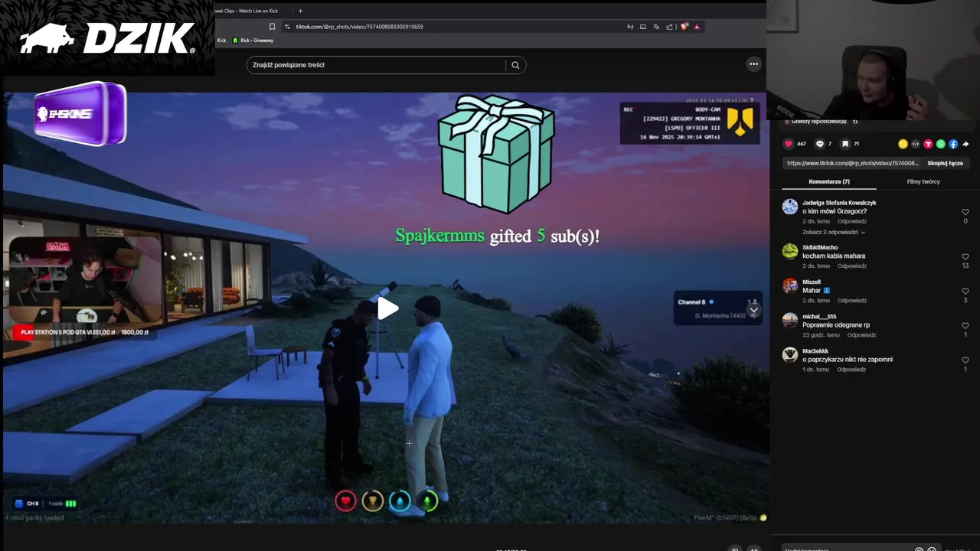980x551 pixels.
Task: Open SkibidiMacho's profile avatar
Action: (x=790, y=251)
